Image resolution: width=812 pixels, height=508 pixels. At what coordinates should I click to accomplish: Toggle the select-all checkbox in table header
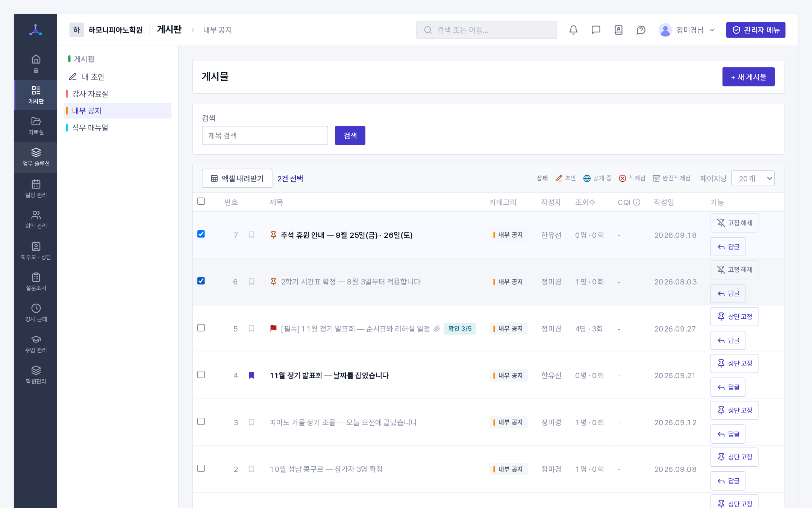pyautogui.click(x=201, y=201)
